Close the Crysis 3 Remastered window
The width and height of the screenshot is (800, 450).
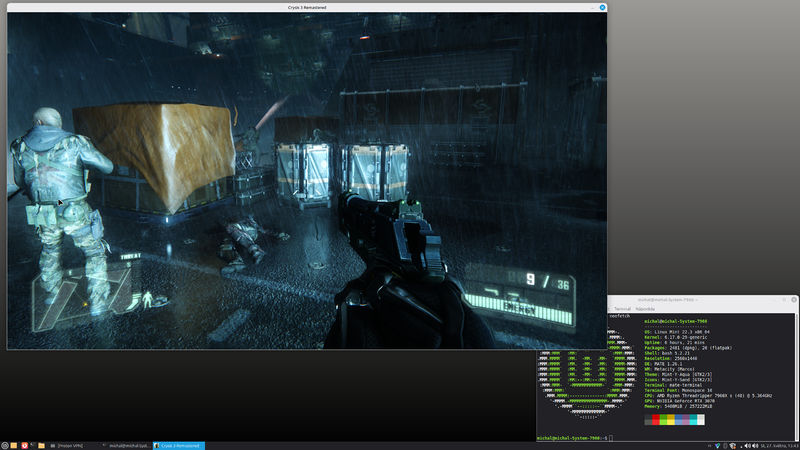[x=603, y=8]
